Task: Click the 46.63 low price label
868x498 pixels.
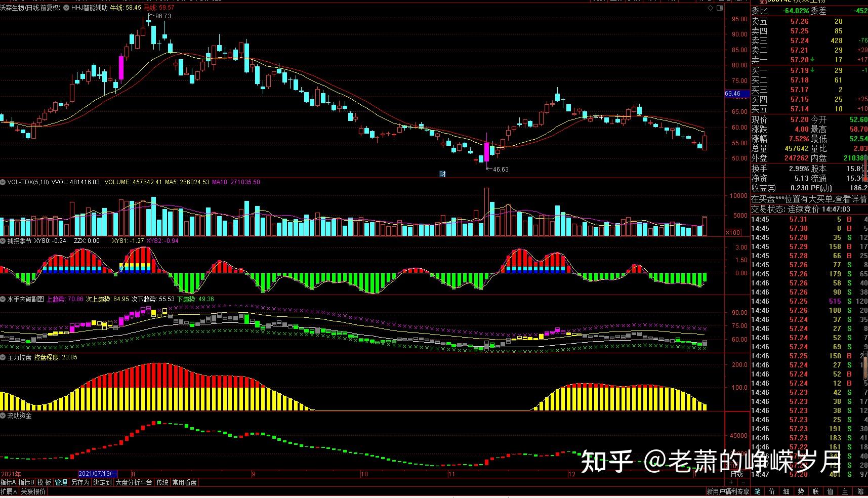Action: [500, 169]
